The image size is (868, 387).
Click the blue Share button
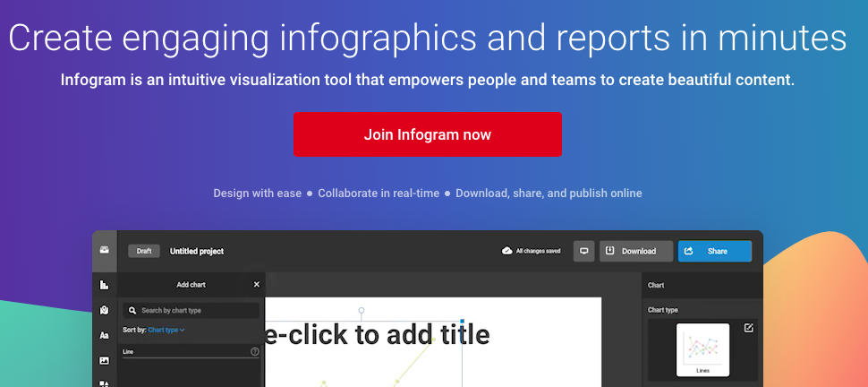pyautogui.click(x=715, y=251)
